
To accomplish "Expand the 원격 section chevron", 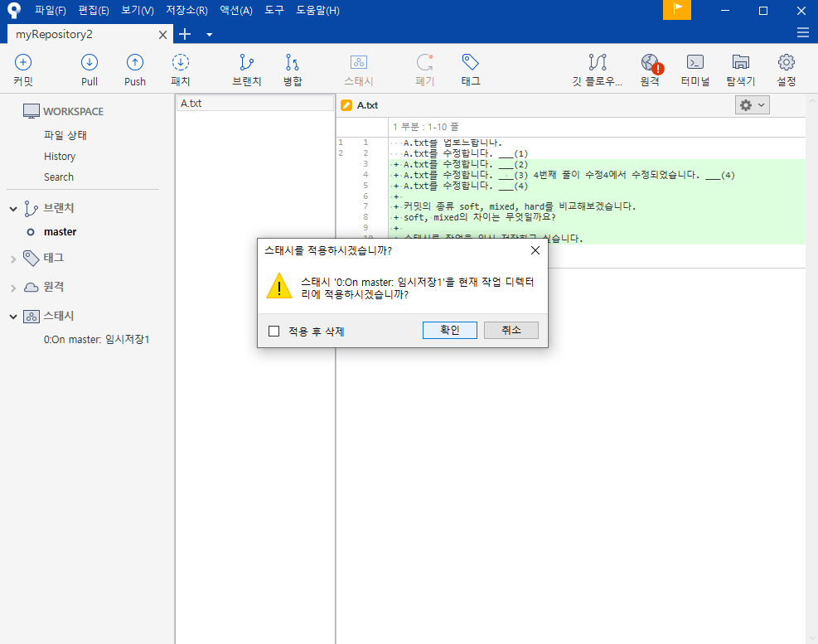I will [13, 288].
